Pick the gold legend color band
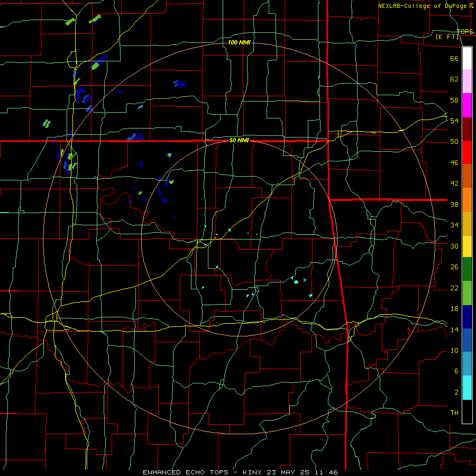The height and width of the screenshot is (476, 476). (x=467, y=224)
